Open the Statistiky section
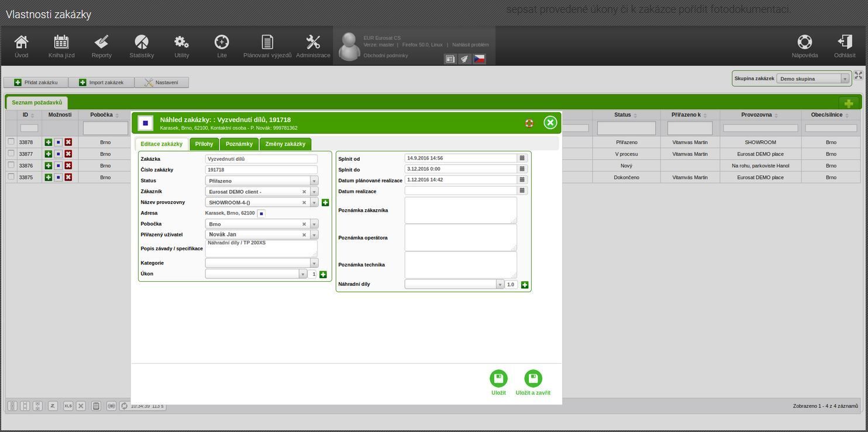 point(142,46)
